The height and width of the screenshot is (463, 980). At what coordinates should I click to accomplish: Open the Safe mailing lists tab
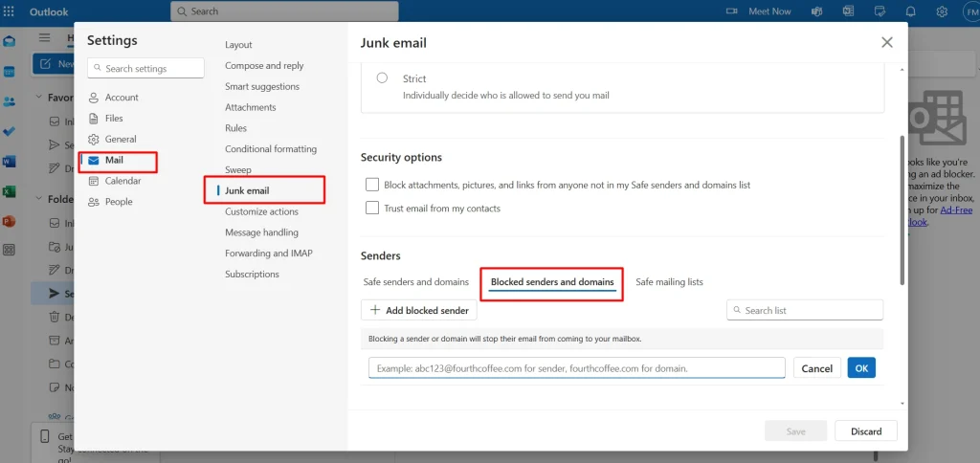(669, 282)
